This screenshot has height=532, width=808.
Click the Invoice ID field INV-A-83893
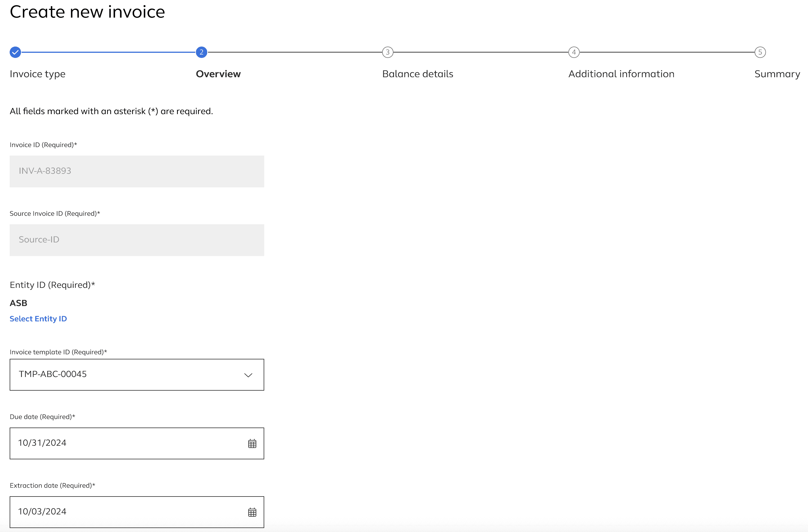[136, 171]
